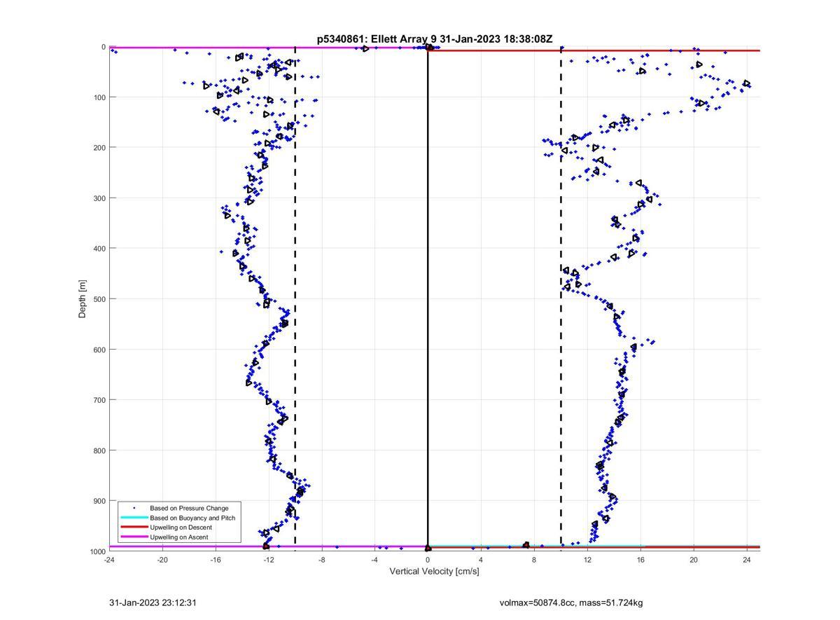Click depth tick label '1000'
The width and height of the screenshot is (840, 620).
click(x=97, y=552)
